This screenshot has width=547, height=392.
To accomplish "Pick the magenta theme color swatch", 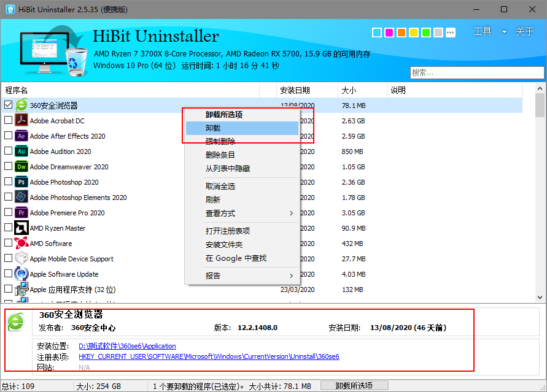I will [389, 33].
